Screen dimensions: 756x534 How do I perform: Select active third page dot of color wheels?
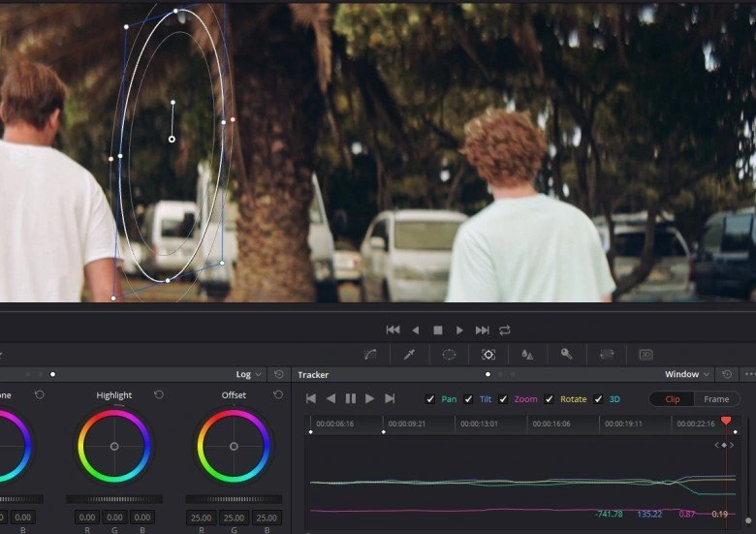pyautogui.click(x=52, y=374)
